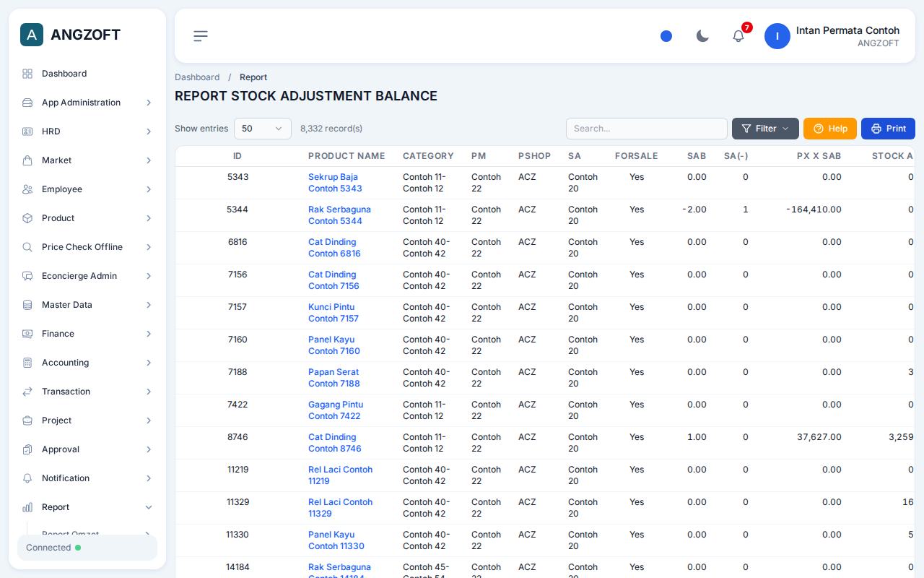Expand the Market menu chevron
This screenshot has width=924, height=578.
pos(149,160)
